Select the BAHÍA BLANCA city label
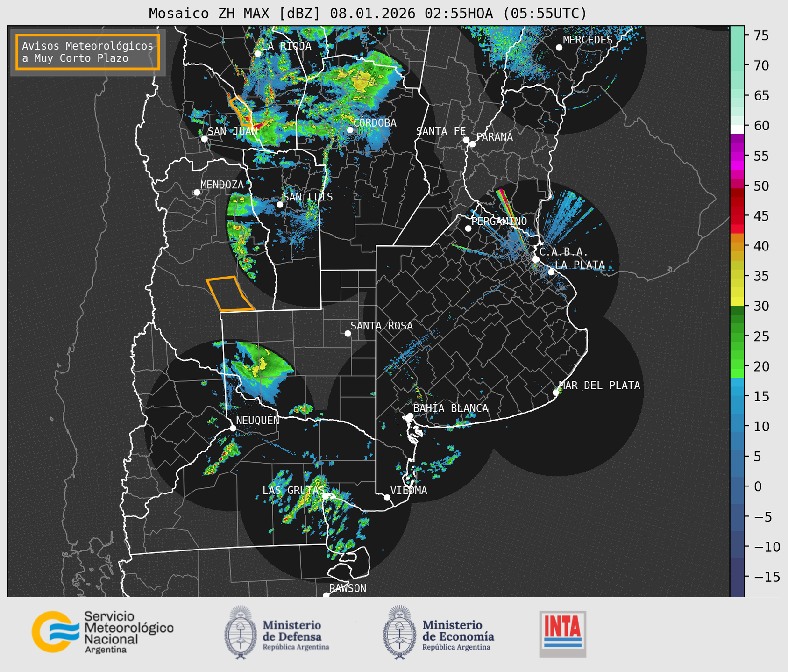Screen dimensions: 788x672 point(451,408)
